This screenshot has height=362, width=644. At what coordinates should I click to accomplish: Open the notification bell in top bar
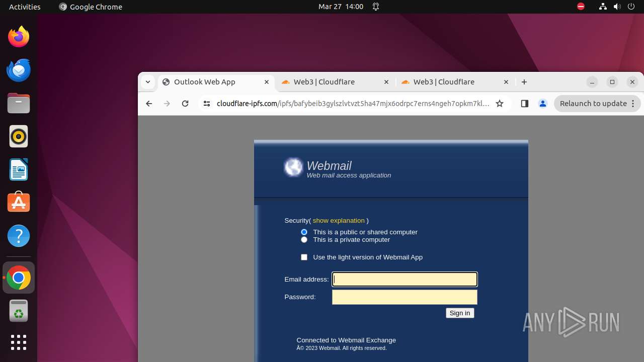[376, 7]
